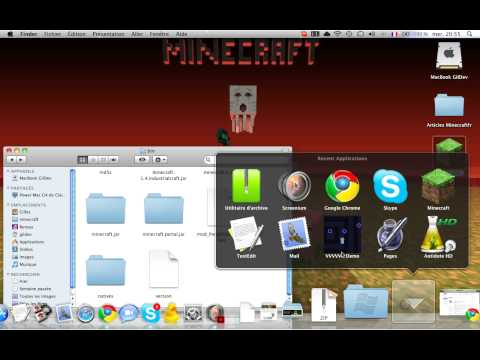Select Images in Finder sidebar
Screen dimensions: 480x360
(x=23, y=257)
